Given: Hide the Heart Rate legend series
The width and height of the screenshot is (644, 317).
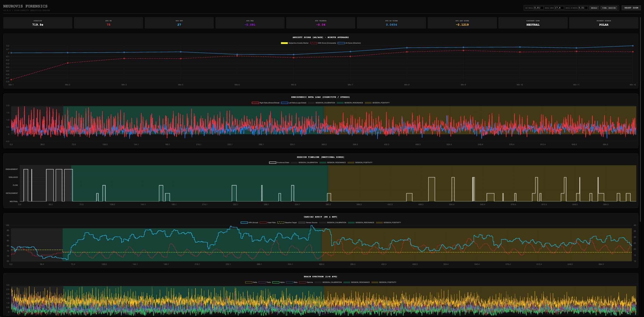Looking at the screenshot, I should point(268,223).
